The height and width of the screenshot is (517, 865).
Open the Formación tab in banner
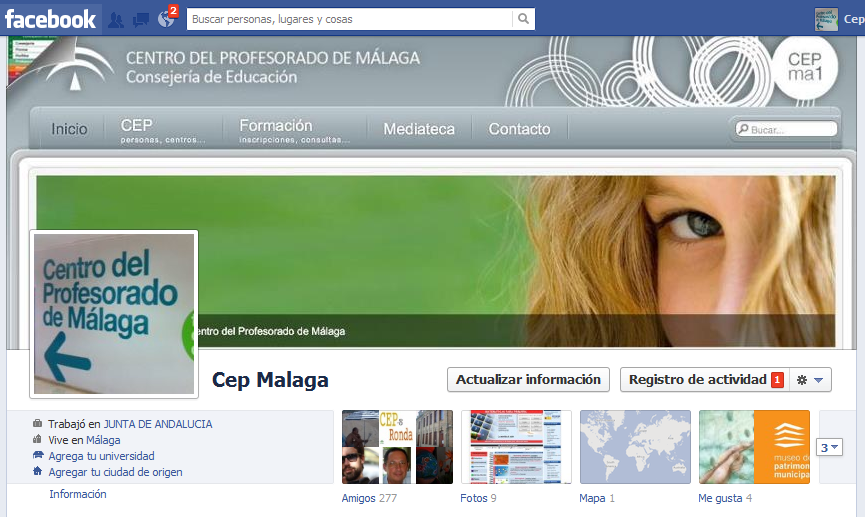(294, 131)
